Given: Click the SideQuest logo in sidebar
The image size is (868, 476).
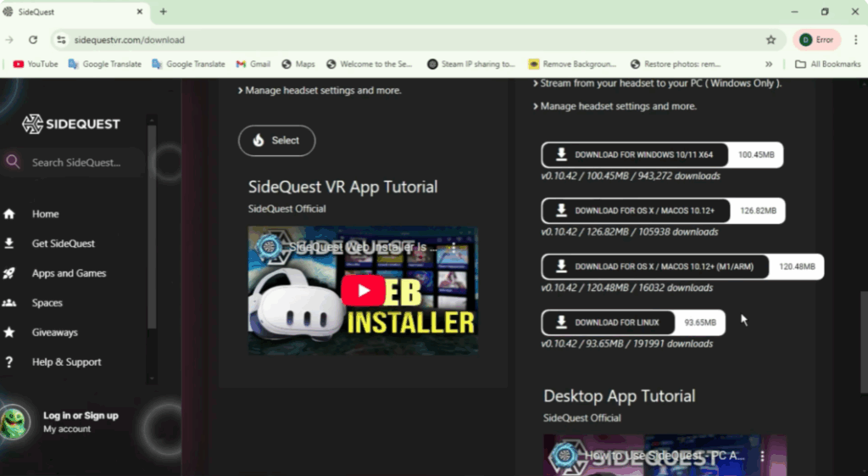Looking at the screenshot, I should tap(71, 124).
